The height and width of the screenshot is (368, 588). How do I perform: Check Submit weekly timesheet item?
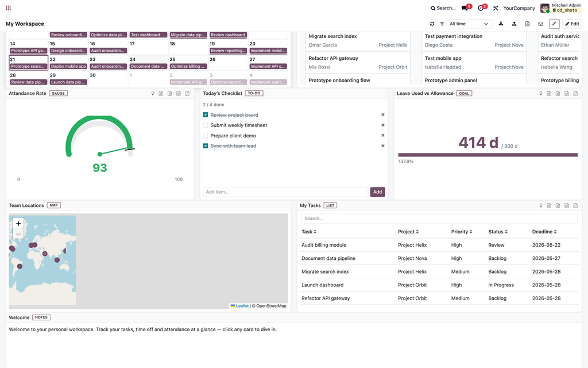click(206, 125)
